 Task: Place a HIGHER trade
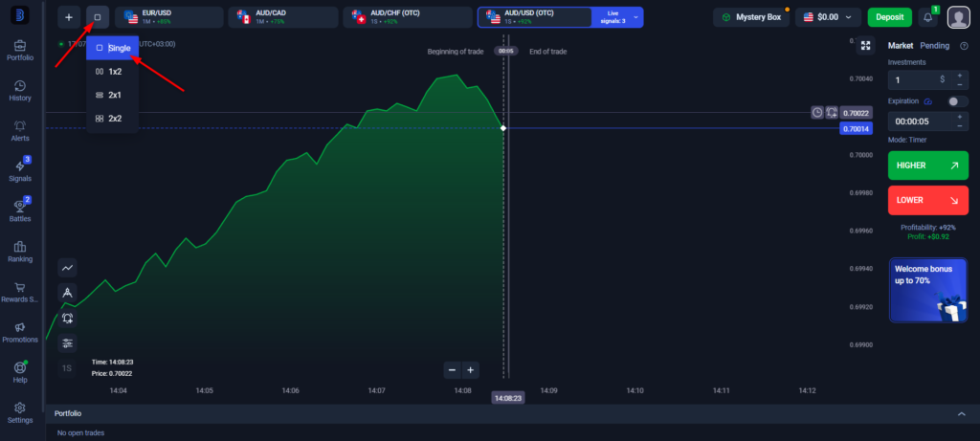[x=928, y=165]
